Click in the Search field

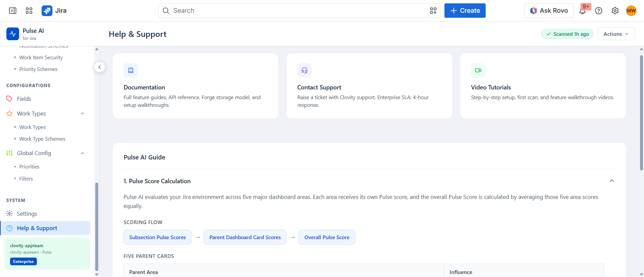[x=300, y=11]
